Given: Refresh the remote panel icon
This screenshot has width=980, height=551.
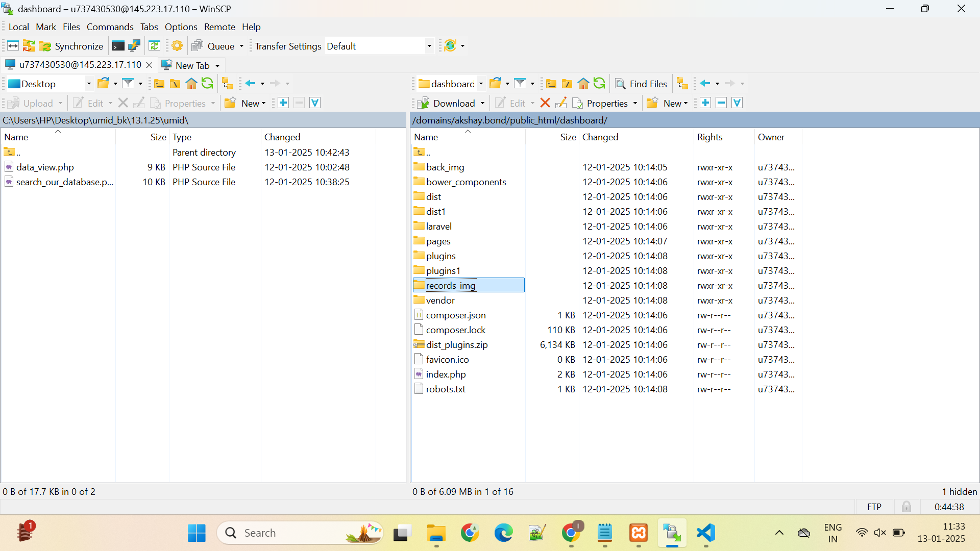Looking at the screenshot, I should [x=599, y=83].
